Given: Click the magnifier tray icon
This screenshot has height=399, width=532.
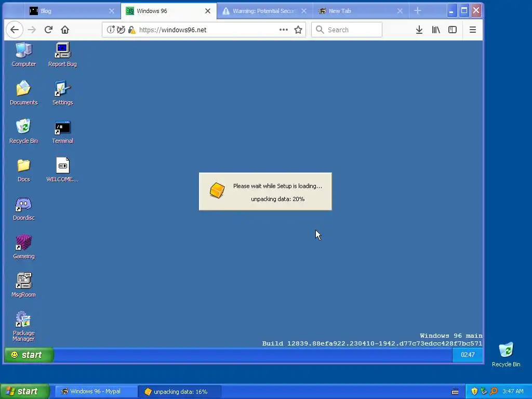Looking at the screenshot, I should pos(494,392).
